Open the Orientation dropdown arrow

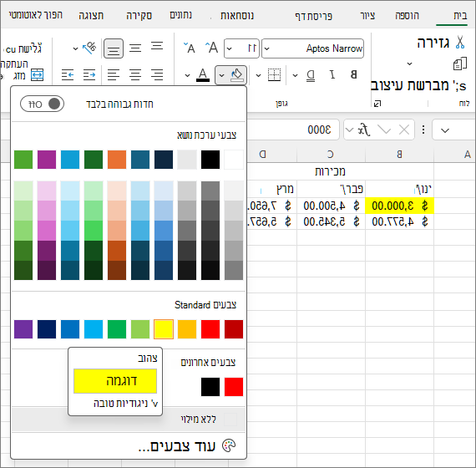tap(76, 48)
